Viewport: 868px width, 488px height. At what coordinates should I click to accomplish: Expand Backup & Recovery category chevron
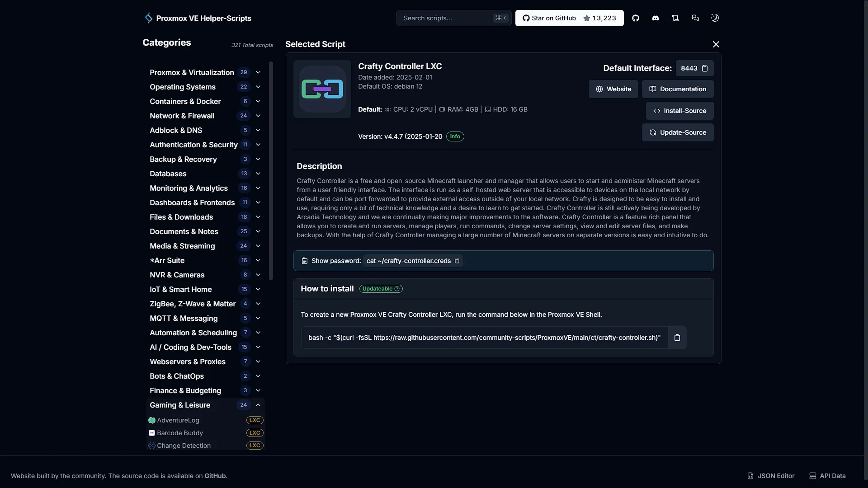click(x=258, y=159)
